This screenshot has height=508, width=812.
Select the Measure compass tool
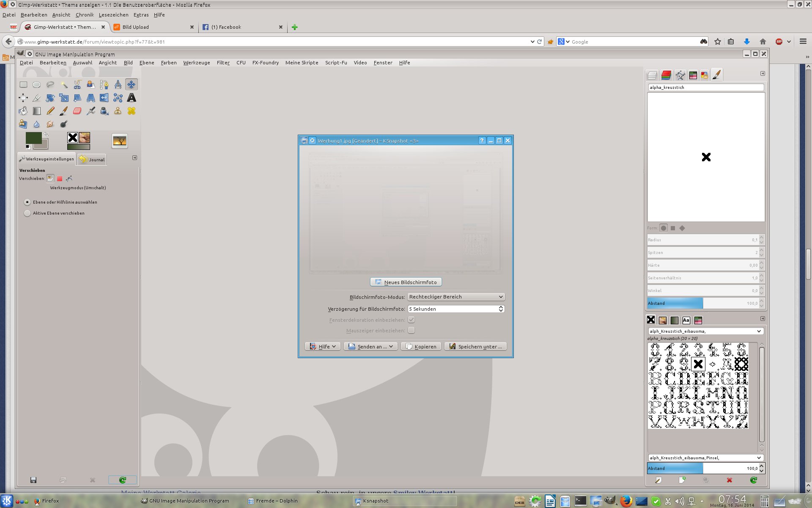click(x=118, y=85)
